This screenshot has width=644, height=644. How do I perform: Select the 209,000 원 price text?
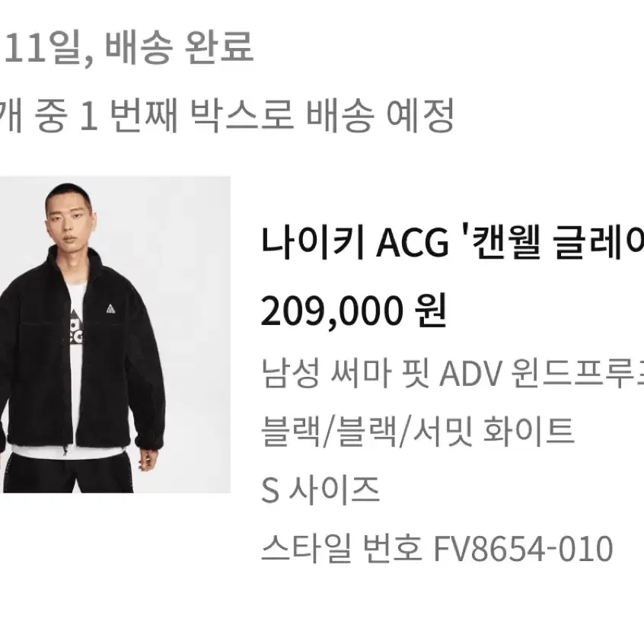pos(354,311)
